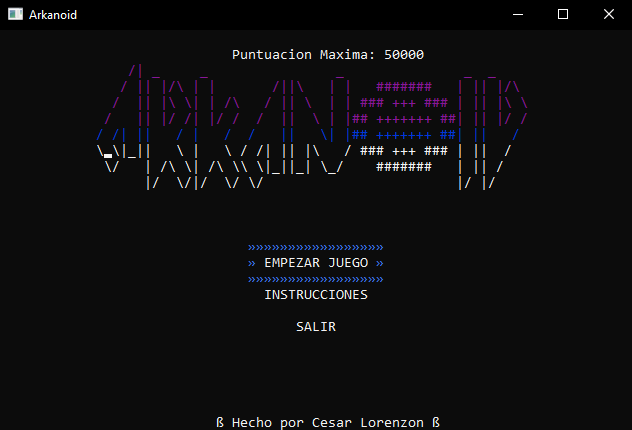Image resolution: width=632 pixels, height=430 pixels.
Task: Open the INSTRUCCIONES menu option
Action: click(316, 295)
